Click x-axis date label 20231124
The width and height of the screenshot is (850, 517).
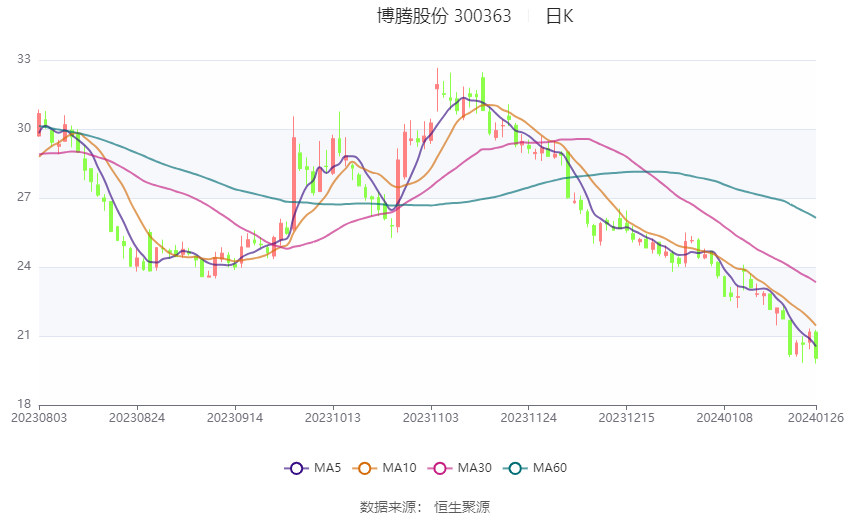click(529, 418)
